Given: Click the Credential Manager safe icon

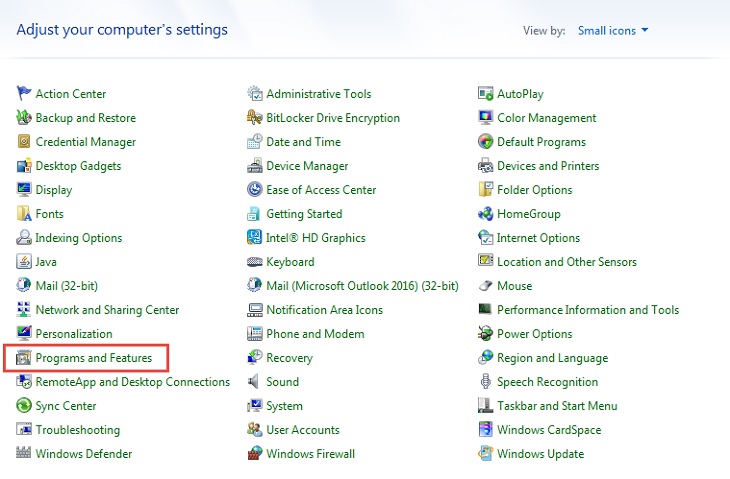Looking at the screenshot, I should tap(24, 142).
